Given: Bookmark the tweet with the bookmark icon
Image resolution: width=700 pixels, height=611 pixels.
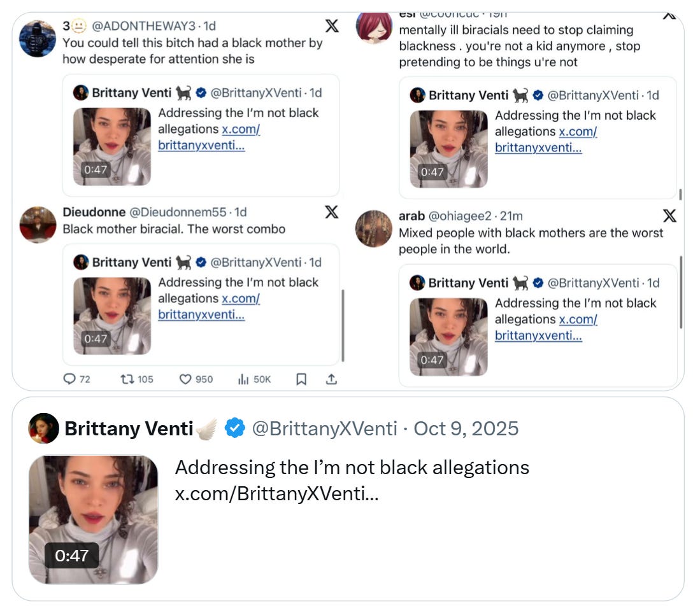Looking at the screenshot, I should pos(301,379).
